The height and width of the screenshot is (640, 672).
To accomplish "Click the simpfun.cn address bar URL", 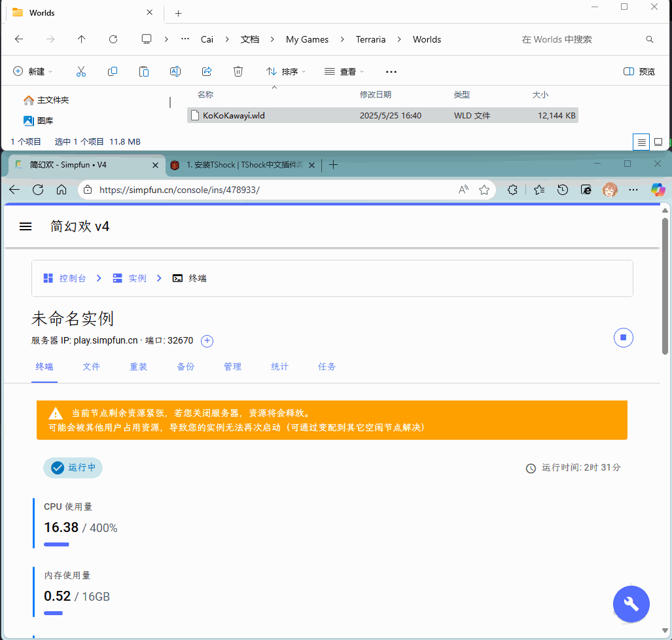I will click(179, 190).
